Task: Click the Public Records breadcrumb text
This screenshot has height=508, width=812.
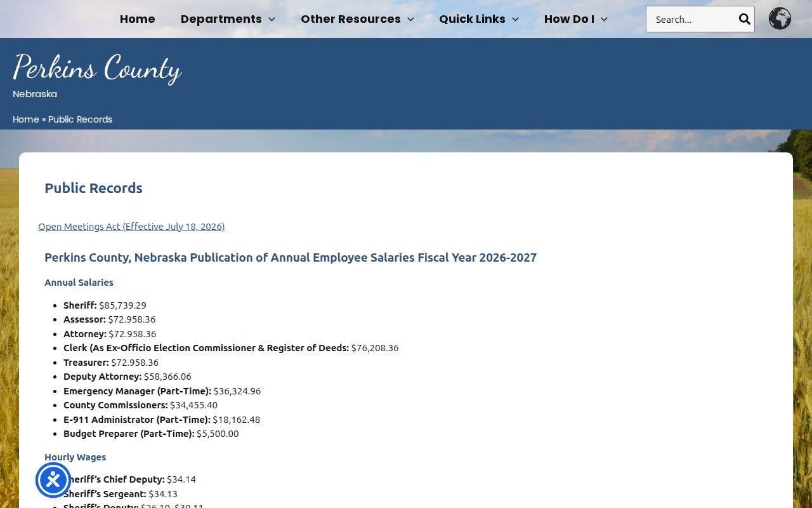Action: click(x=81, y=119)
